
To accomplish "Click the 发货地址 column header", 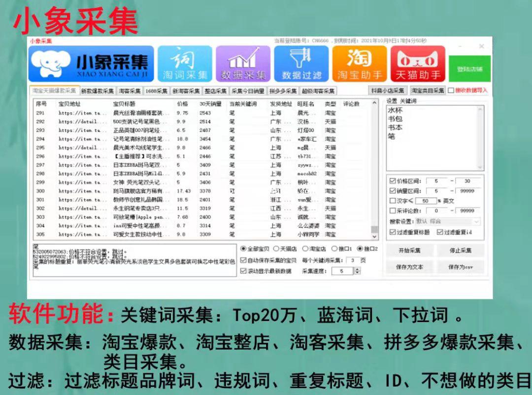I will tap(281, 104).
